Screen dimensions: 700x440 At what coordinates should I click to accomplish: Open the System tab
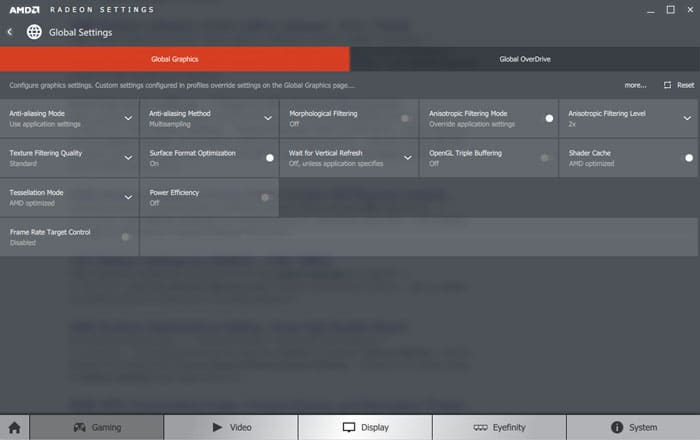tap(633, 427)
